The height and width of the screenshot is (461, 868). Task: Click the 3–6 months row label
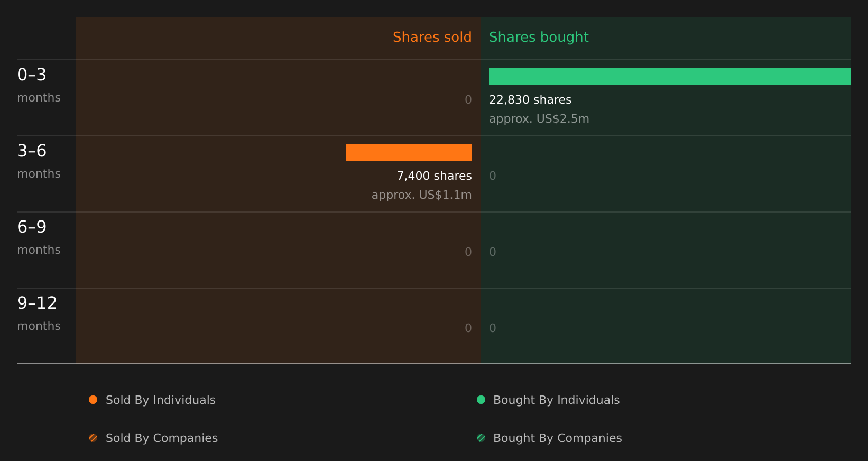[x=39, y=161]
